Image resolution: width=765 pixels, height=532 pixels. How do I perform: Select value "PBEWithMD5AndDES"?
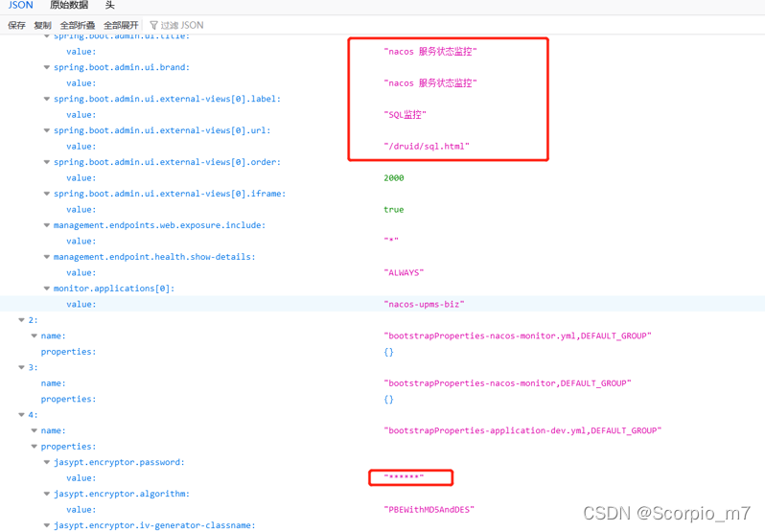point(429,510)
